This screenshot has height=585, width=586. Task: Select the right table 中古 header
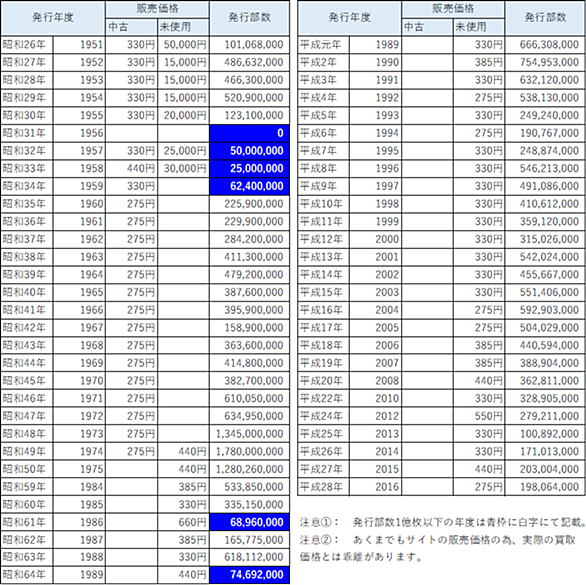pos(428,27)
